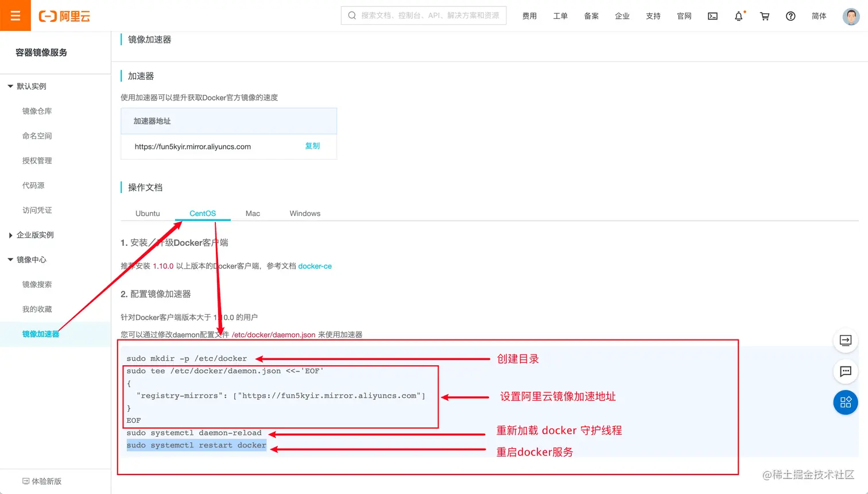Open the notifications bell
The height and width of the screenshot is (494, 868).
click(x=739, y=16)
